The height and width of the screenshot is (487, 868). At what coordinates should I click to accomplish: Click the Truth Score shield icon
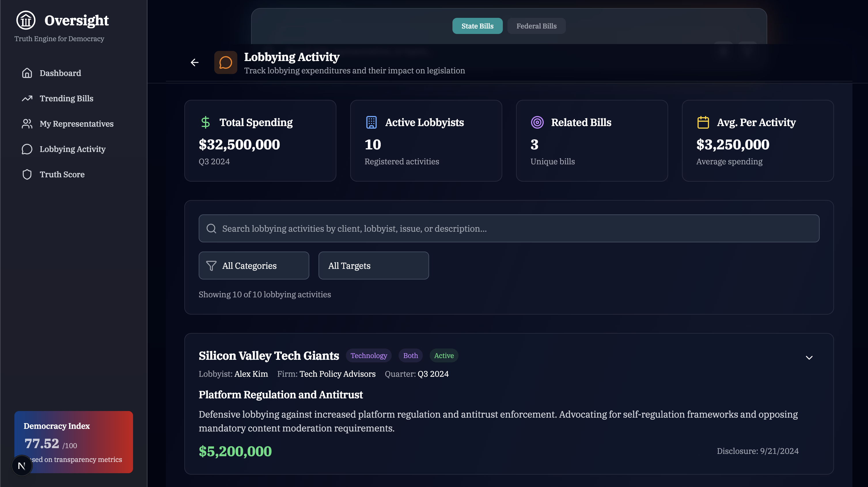(x=27, y=174)
